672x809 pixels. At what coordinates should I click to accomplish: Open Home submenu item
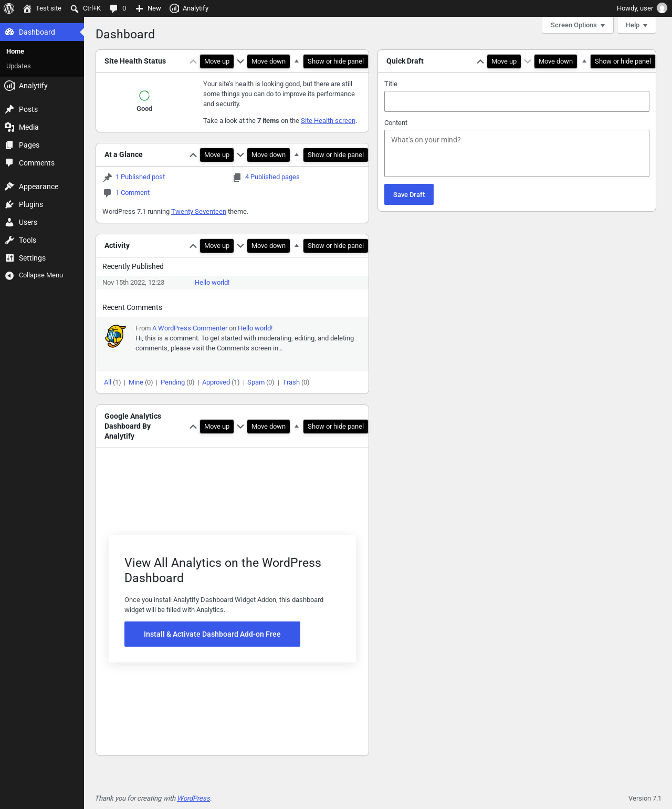(15, 51)
